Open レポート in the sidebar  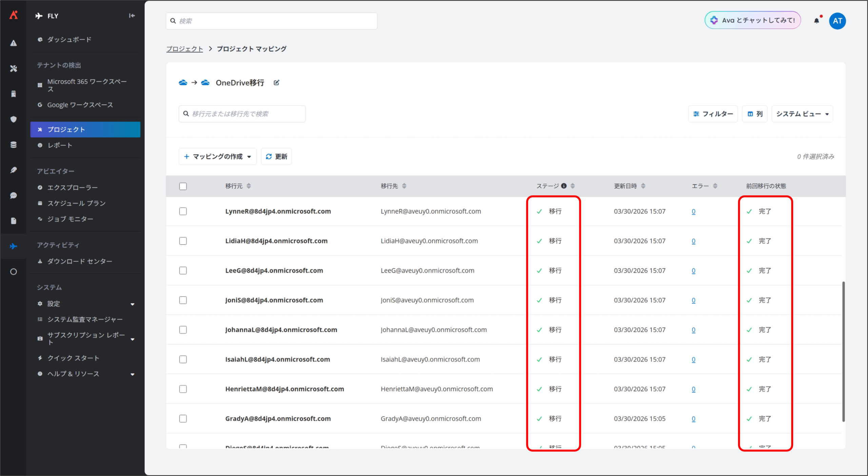tap(60, 145)
